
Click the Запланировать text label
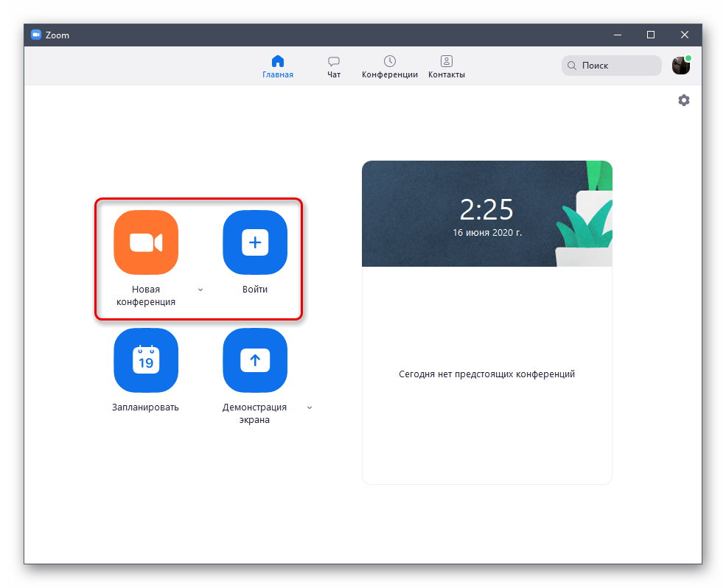click(146, 407)
